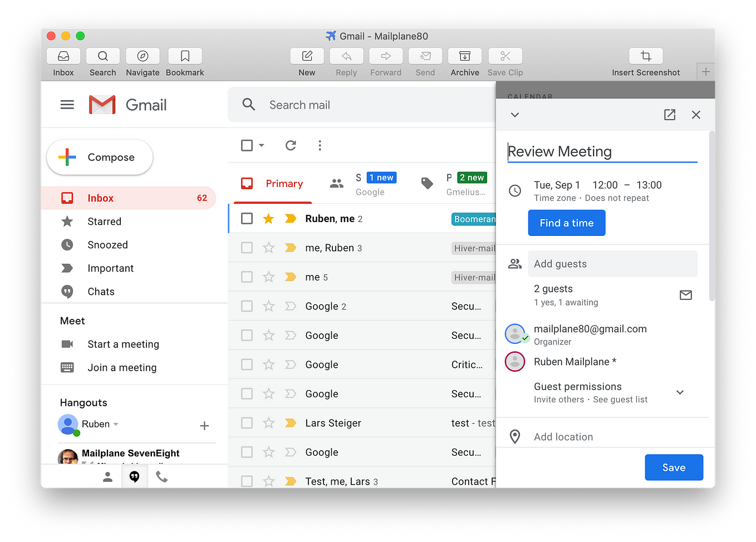Open the event date Tue, Sep 1
The height and width of the screenshot is (542, 756).
tap(557, 185)
